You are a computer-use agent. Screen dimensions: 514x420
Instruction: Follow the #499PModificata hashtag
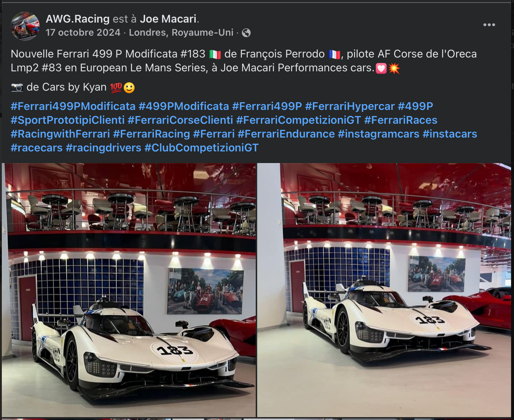coord(184,106)
